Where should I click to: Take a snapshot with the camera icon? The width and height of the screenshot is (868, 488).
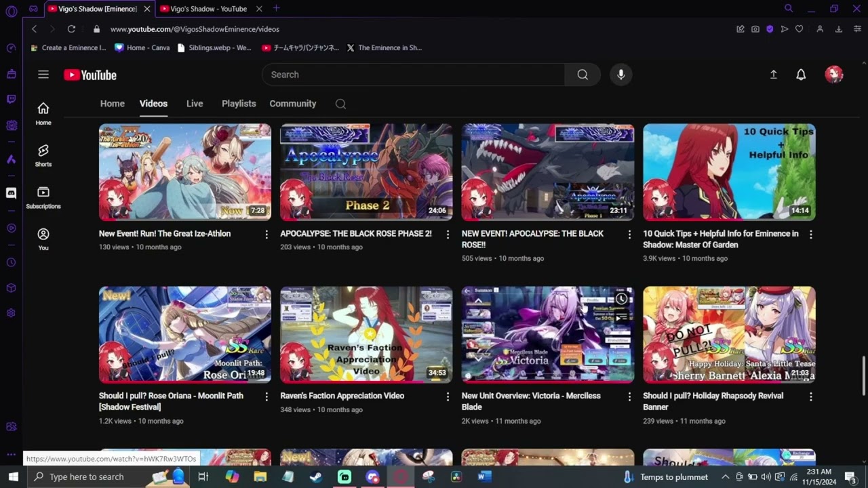[755, 29]
